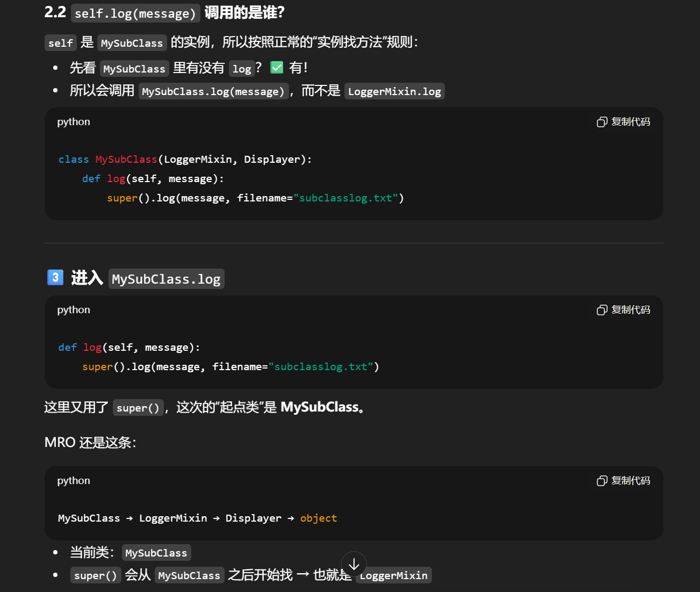This screenshot has width=700, height=592.
Task: Click the MySubClass.log heading code chip
Action: (x=166, y=279)
